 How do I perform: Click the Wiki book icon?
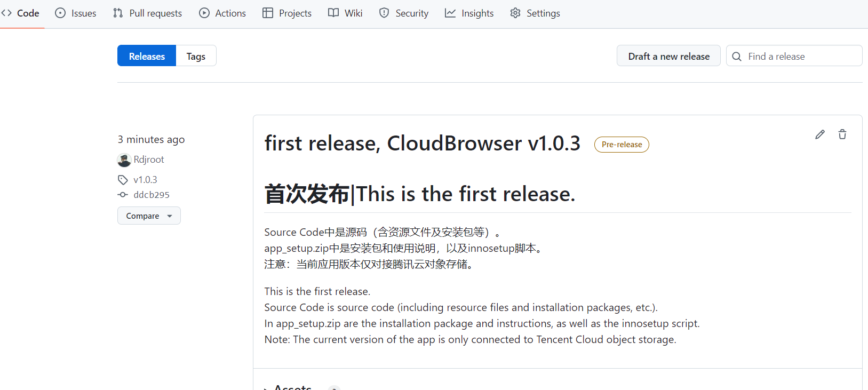point(333,13)
